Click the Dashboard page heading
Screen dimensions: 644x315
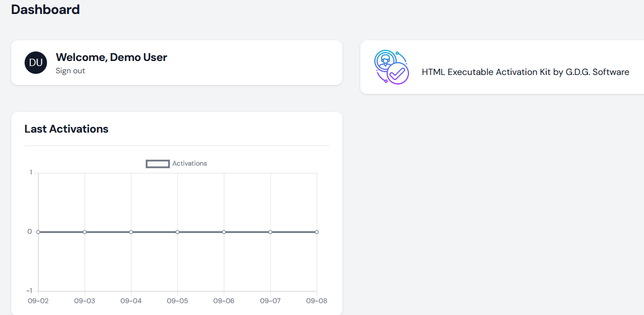pyautogui.click(x=45, y=10)
